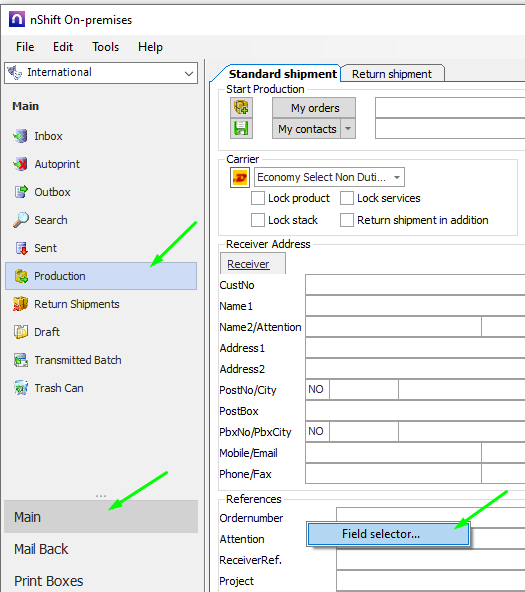Enable Lock product checkbox

coord(258,198)
